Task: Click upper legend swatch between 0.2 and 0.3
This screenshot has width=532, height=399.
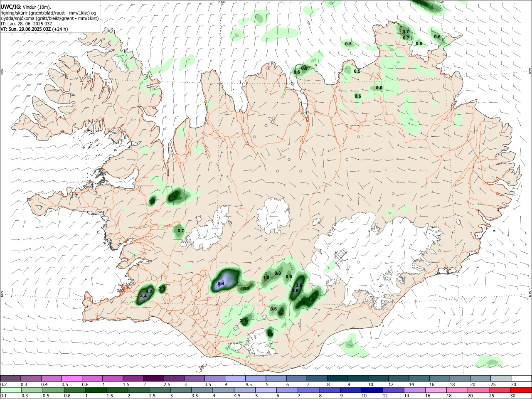Action: (10, 378)
